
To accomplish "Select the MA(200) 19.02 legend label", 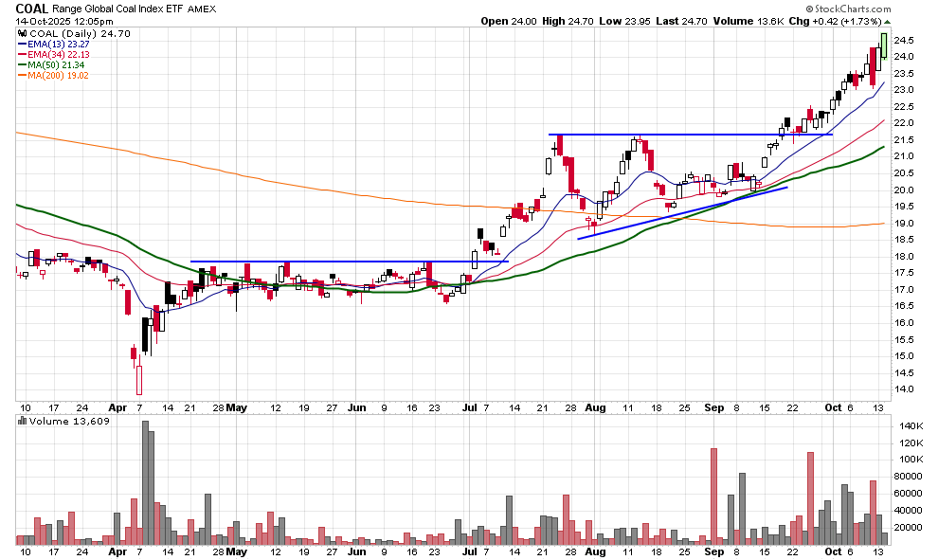I will 57,76.
